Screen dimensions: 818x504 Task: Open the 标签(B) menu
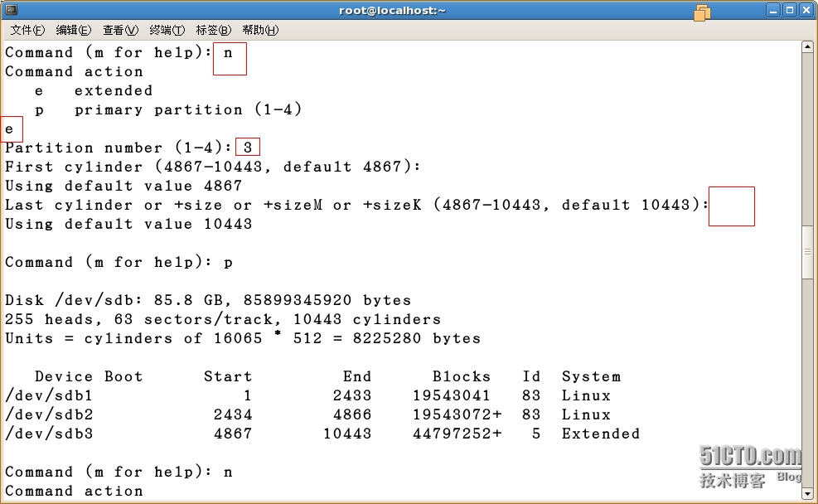pos(213,31)
